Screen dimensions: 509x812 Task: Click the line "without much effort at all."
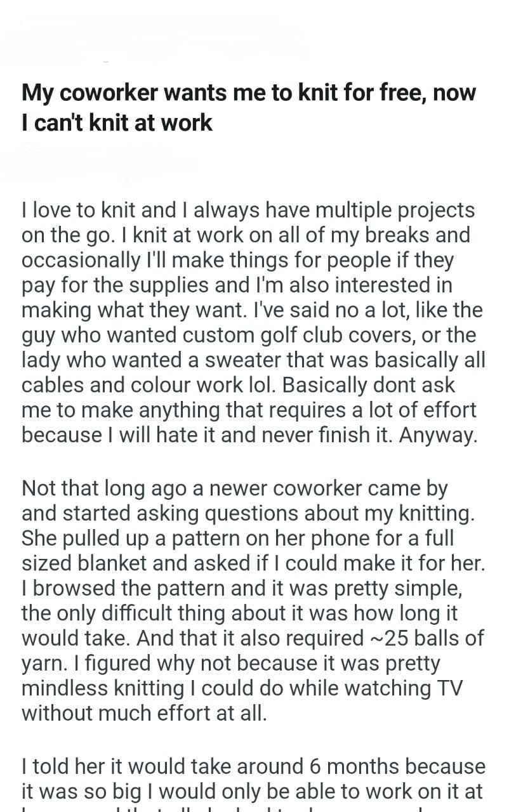(144, 712)
